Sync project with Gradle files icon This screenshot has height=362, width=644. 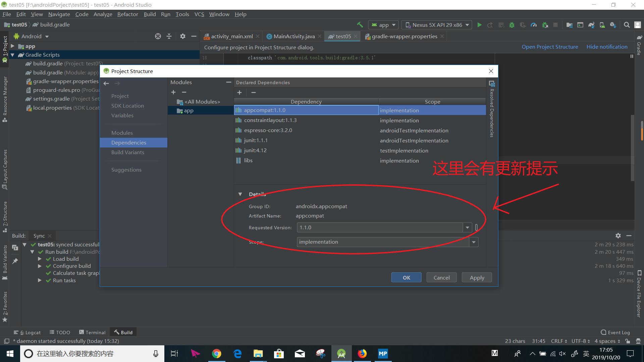[591, 25]
